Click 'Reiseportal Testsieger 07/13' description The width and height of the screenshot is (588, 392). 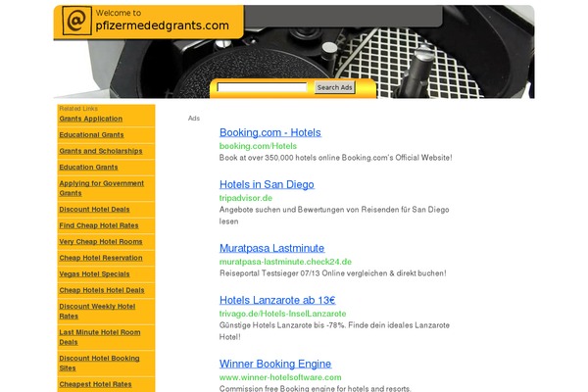pos(332,273)
